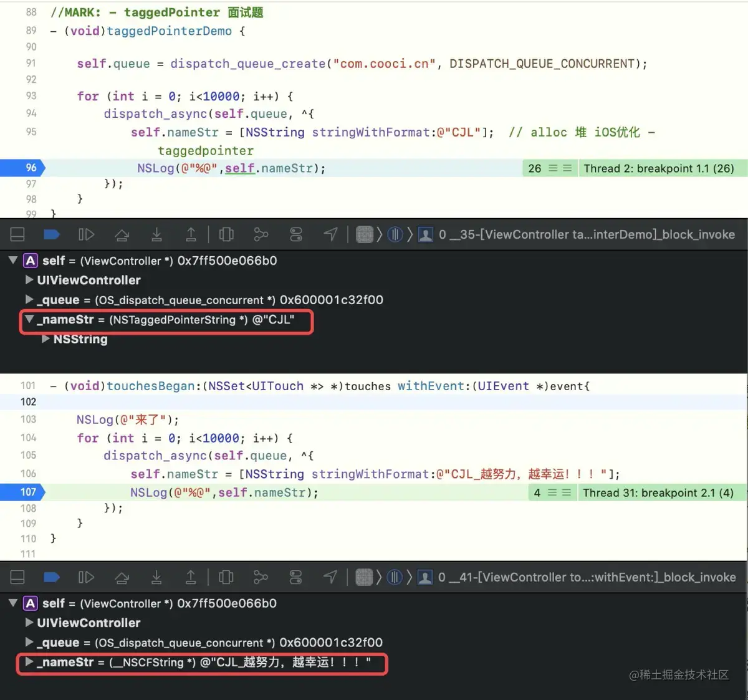The height and width of the screenshot is (700, 748).
Task: Click dispatch_queue_create call on line 91
Action: point(248,64)
